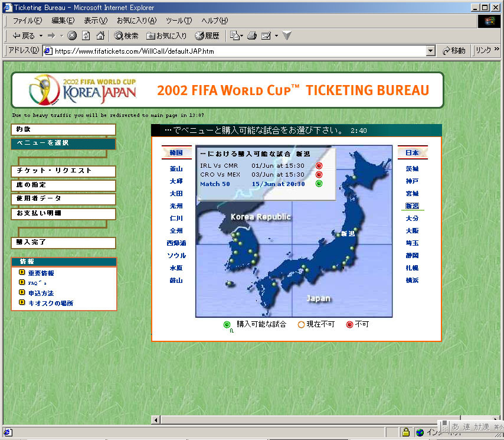Open the Favorites (お気に入り) toolbar button

(166, 35)
